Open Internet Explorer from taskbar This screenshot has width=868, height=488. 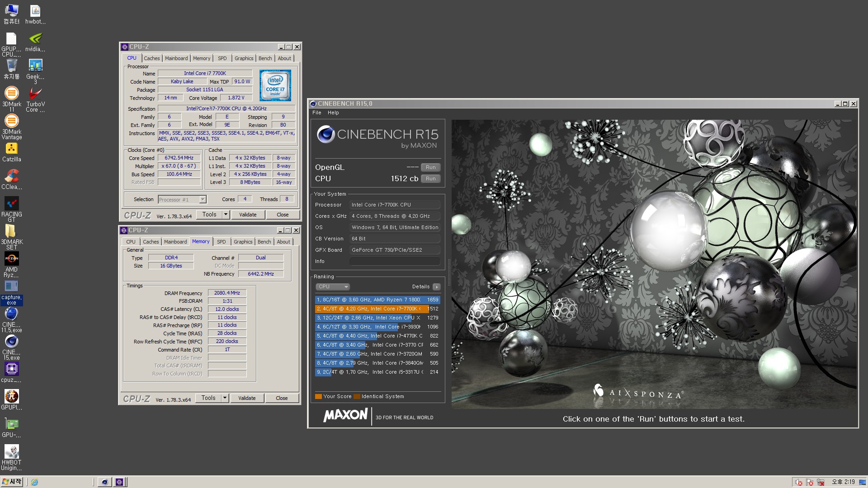(34, 482)
